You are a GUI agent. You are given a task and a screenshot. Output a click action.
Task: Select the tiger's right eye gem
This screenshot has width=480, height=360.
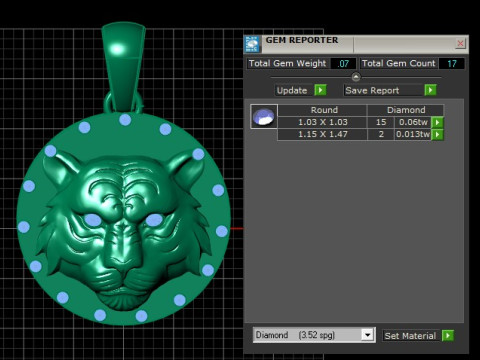(x=154, y=220)
